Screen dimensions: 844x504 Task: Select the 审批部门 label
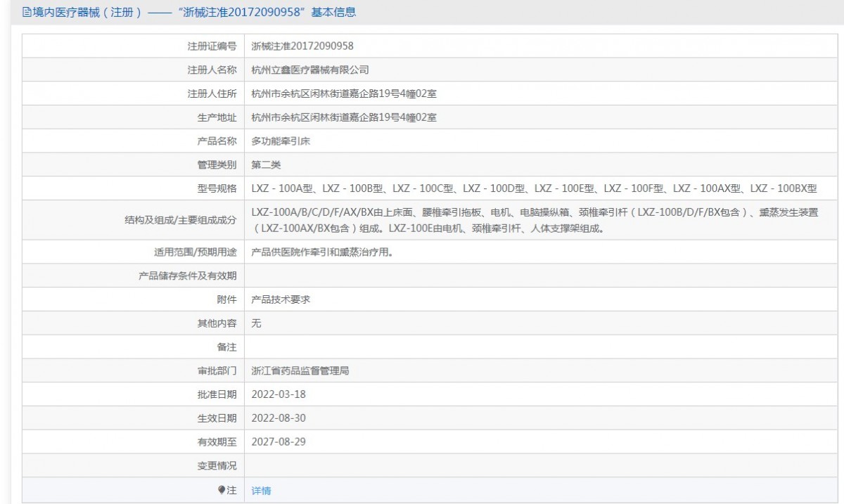tap(217, 370)
